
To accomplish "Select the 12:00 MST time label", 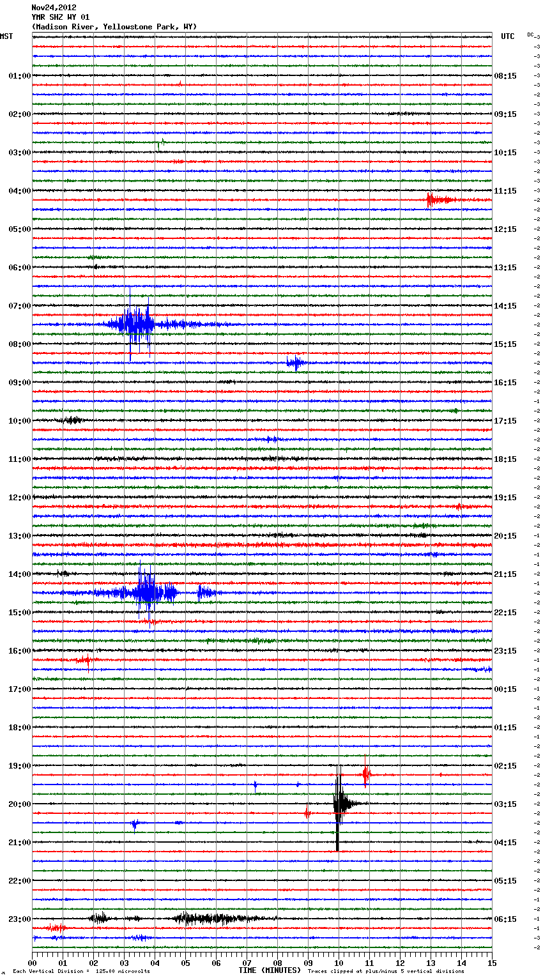I will (x=20, y=498).
